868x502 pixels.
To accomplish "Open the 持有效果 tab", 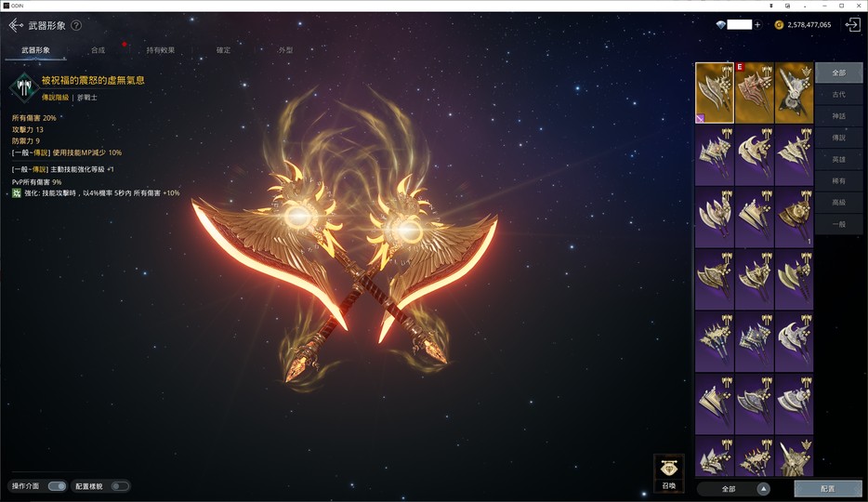I will [161, 50].
